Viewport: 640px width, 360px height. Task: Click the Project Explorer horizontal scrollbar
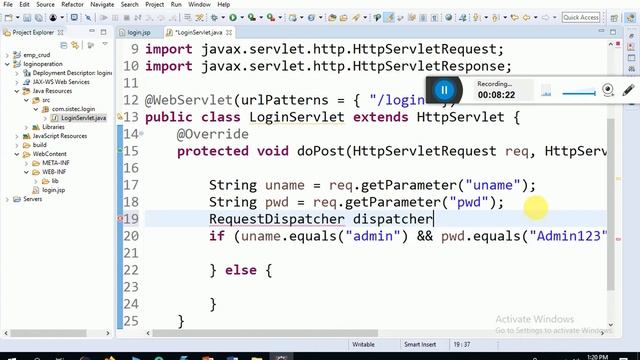tap(48, 333)
